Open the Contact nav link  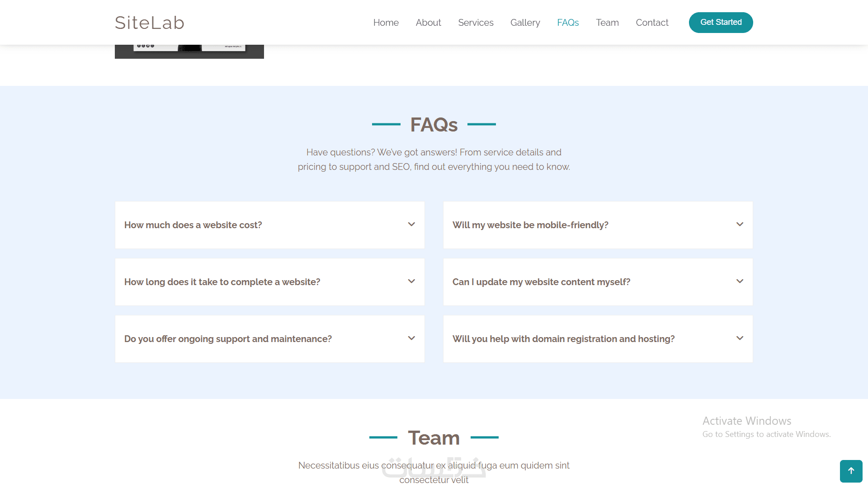tap(652, 23)
